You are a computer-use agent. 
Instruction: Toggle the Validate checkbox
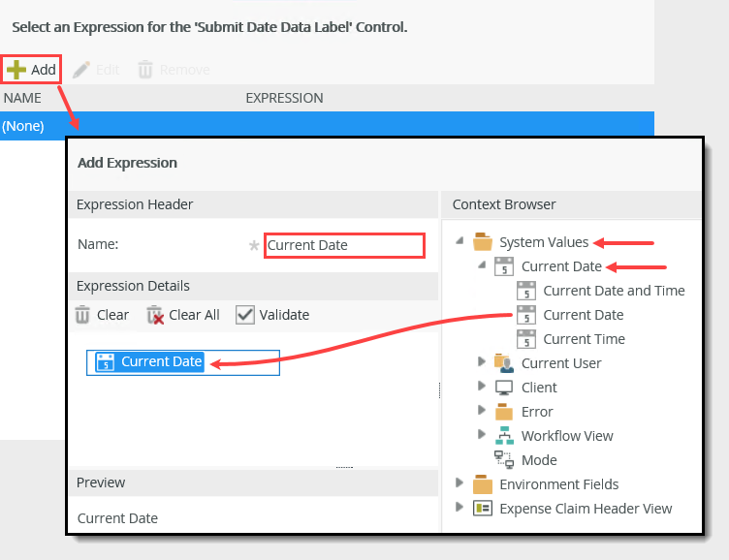coord(245,315)
